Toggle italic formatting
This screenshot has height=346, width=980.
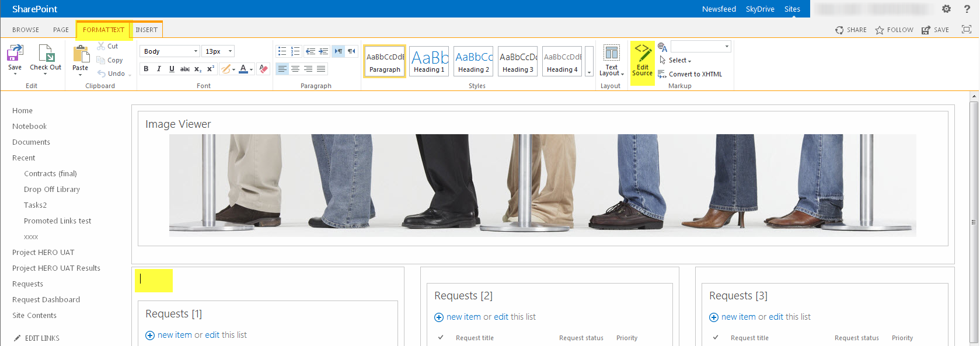click(159, 69)
